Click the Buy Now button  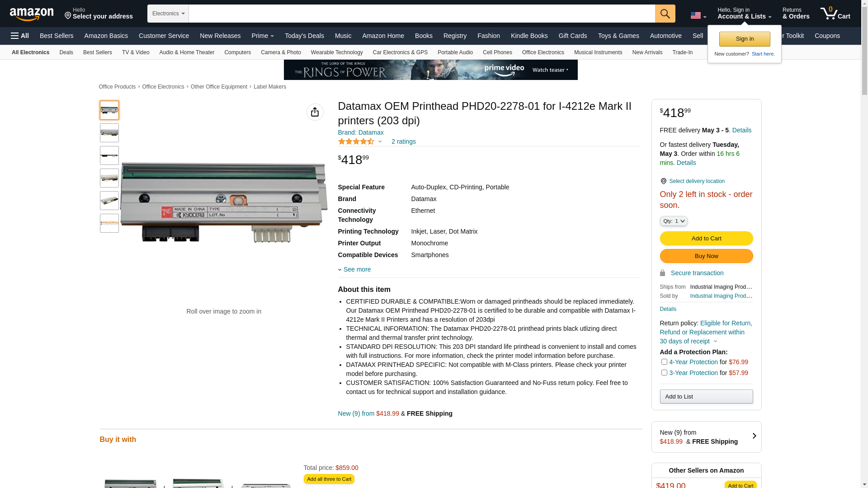tap(706, 256)
